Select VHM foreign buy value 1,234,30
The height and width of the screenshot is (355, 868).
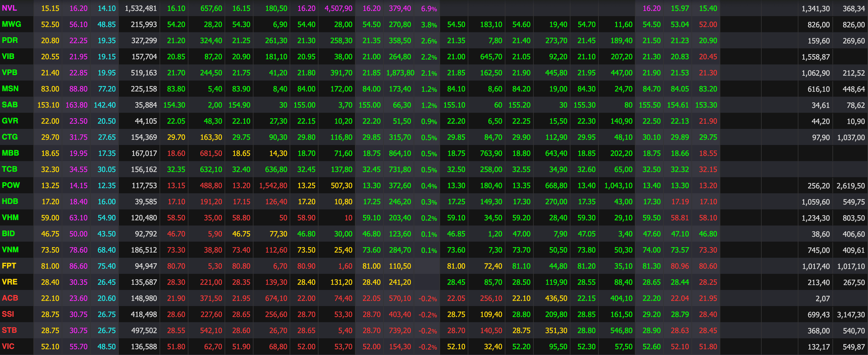pos(816,218)
